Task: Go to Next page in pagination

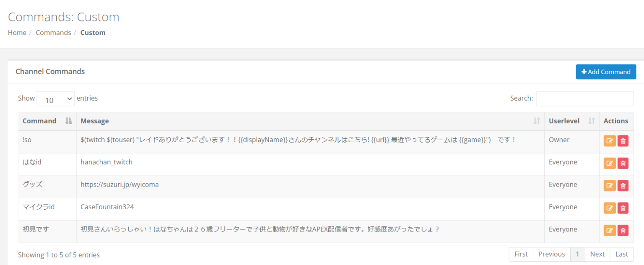Action: [597, 254]
